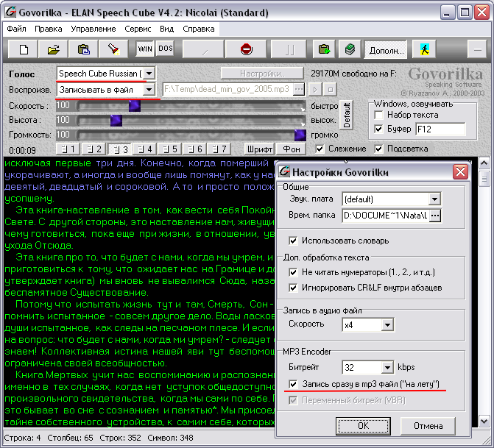Create a new document from the toolbar

coord(24,49)
